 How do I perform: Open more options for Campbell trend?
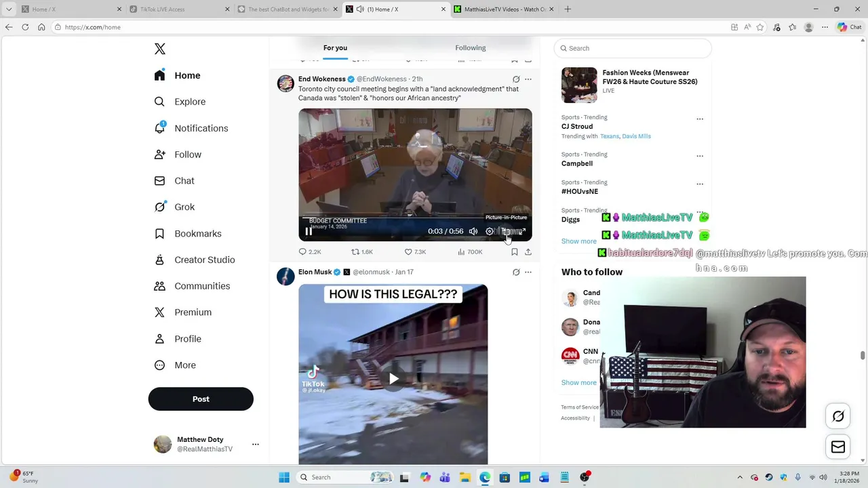click(x=700, y=156)
